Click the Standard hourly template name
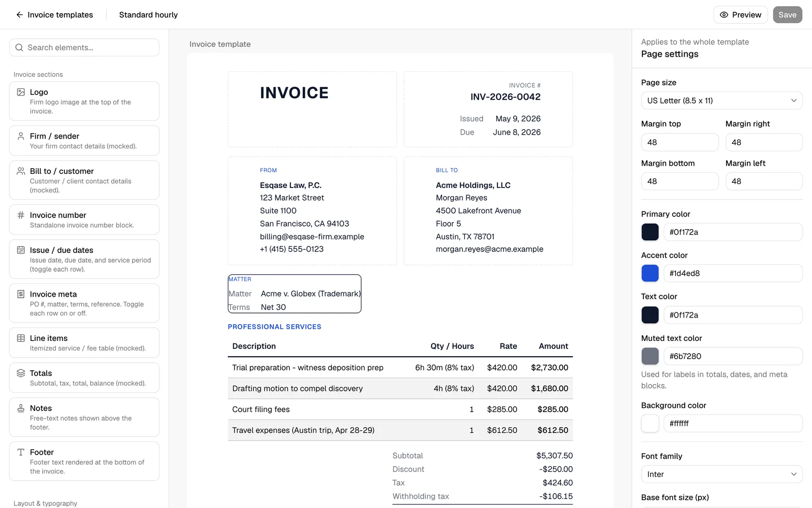The image size is (812, 508). (x=148, y=15)
